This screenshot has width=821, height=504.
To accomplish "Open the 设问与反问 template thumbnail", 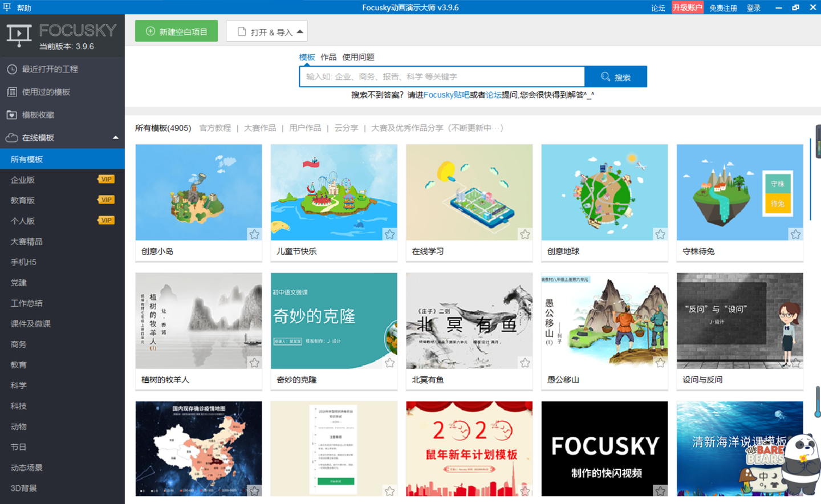I will click(x=739, y=320).
